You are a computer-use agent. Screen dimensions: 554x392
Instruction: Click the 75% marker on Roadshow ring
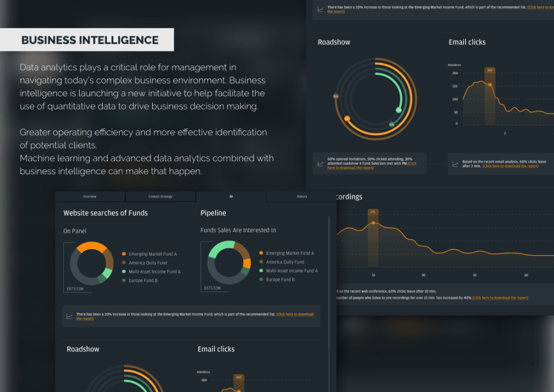[336, 96]
